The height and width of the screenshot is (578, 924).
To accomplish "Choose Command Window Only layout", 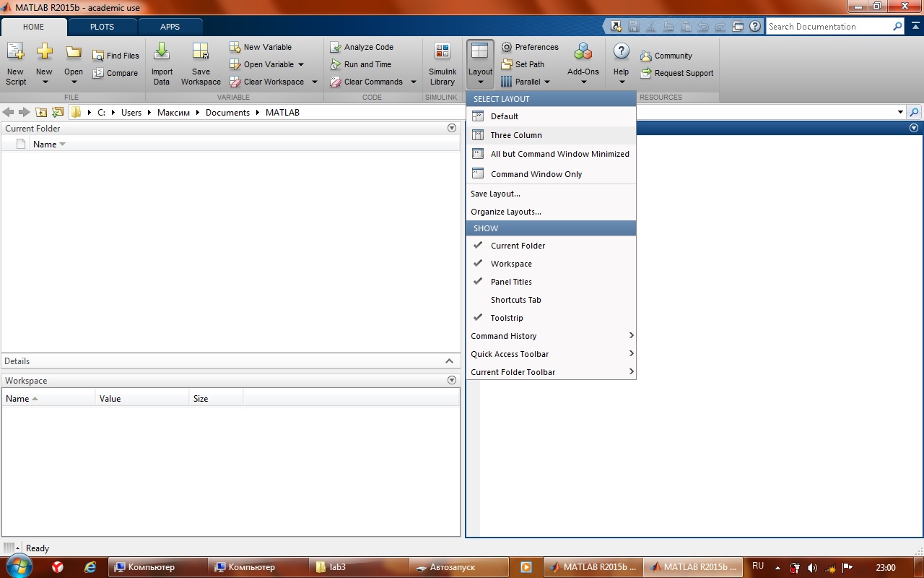I will point(551,174).
